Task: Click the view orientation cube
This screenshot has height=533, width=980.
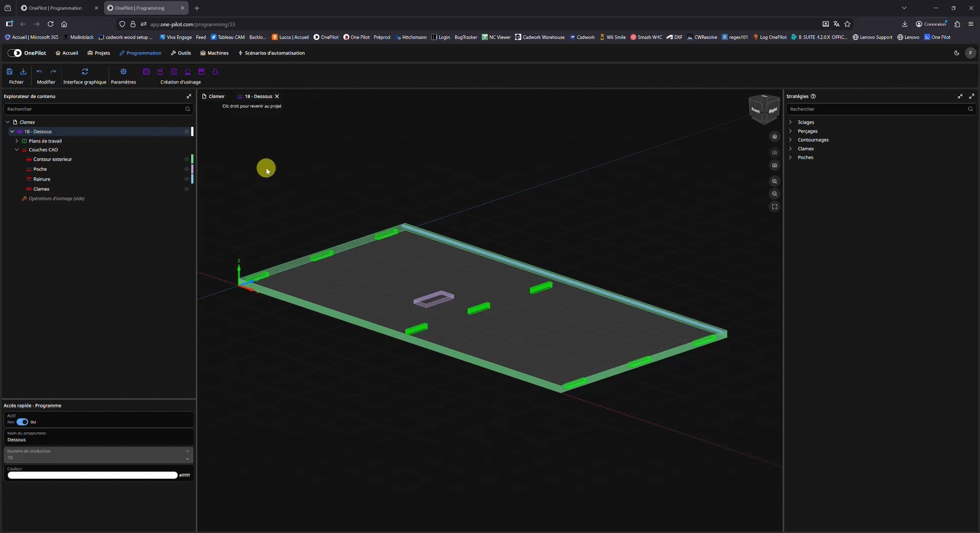Action: pos(764,109)
